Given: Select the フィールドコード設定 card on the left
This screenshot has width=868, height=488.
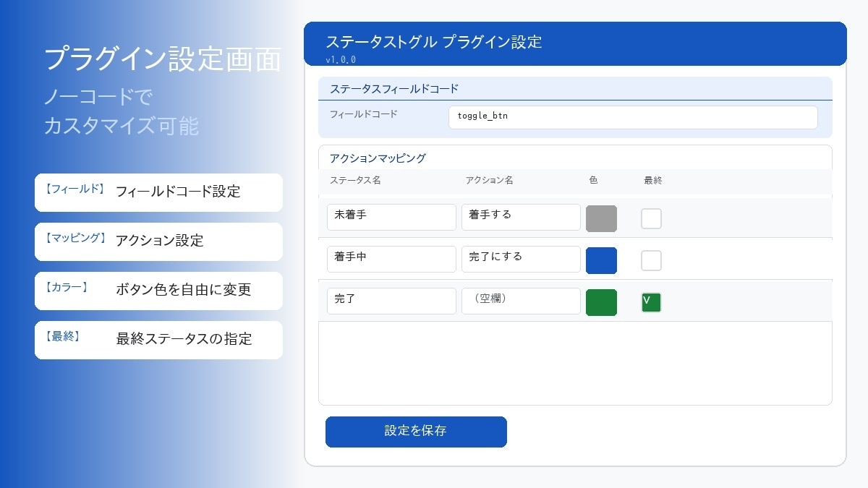Looking at the screenshot, I should [x=158, y=192].
